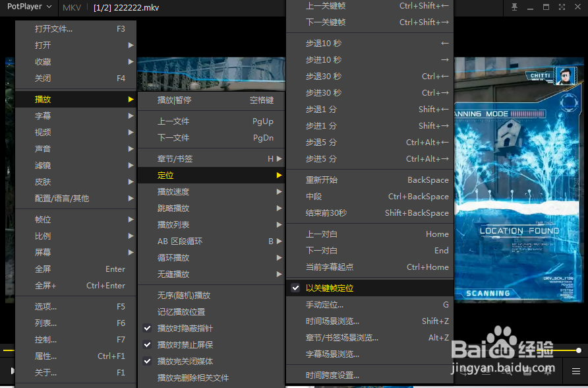Open 关于... about dialog
The height and width of the screenshot is (388, 588).
click(x=76, y=373)
